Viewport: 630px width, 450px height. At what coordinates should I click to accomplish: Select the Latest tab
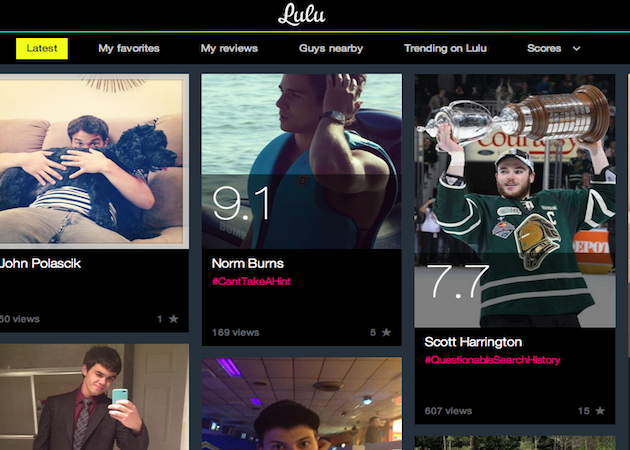pos(42,49)
